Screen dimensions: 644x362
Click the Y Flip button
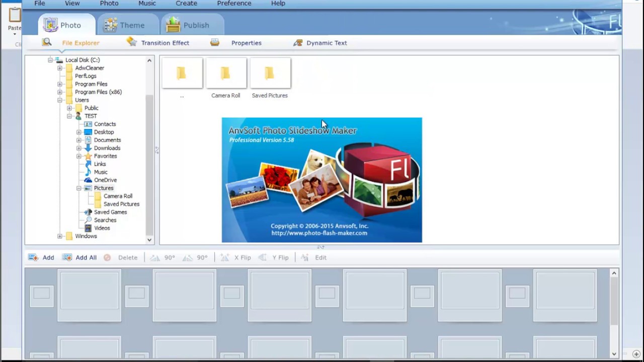click(274, 257)
